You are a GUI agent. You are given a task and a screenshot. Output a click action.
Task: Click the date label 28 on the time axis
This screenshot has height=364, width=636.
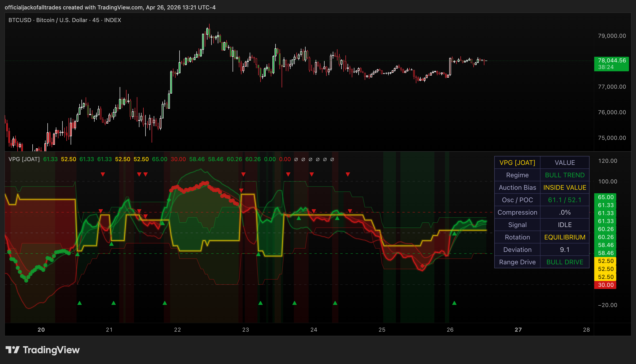(586, 330)
